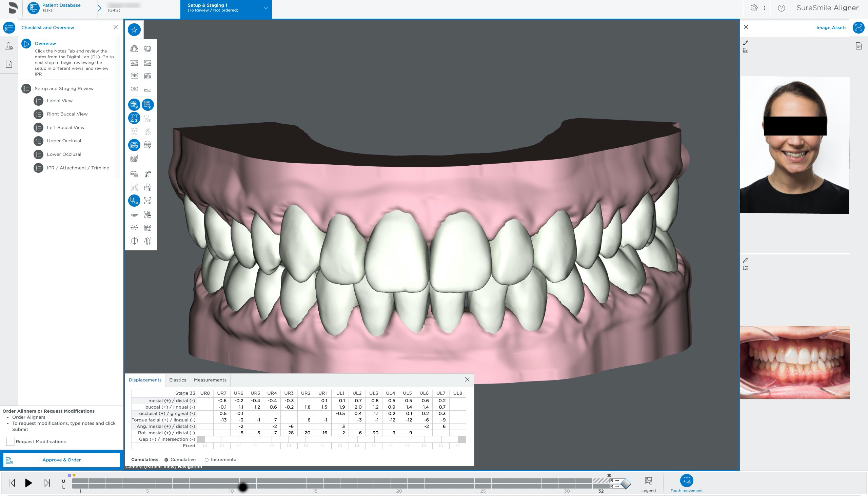Screen dimensions: 868x496
Task: Click the Approve & Order button
Action: tap(61, 460)
